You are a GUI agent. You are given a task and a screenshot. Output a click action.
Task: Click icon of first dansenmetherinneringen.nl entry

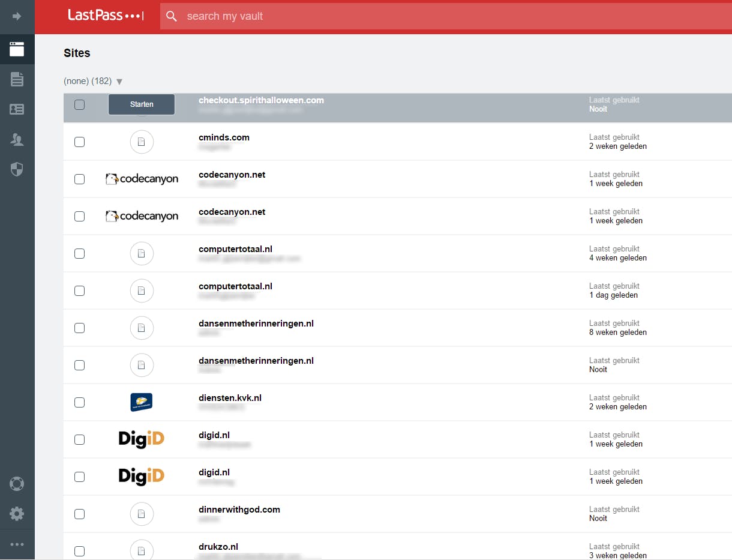[x=142, y=328]
